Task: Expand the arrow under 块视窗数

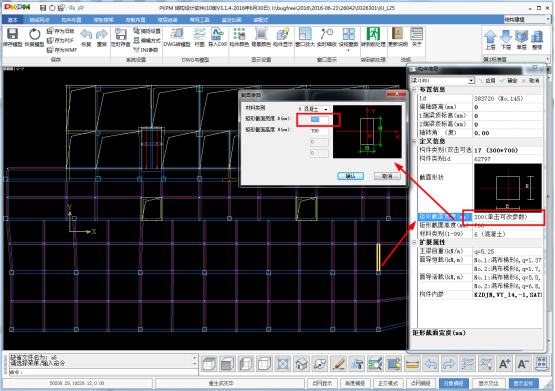Action: pyautogui.click(x=349, y=51)
